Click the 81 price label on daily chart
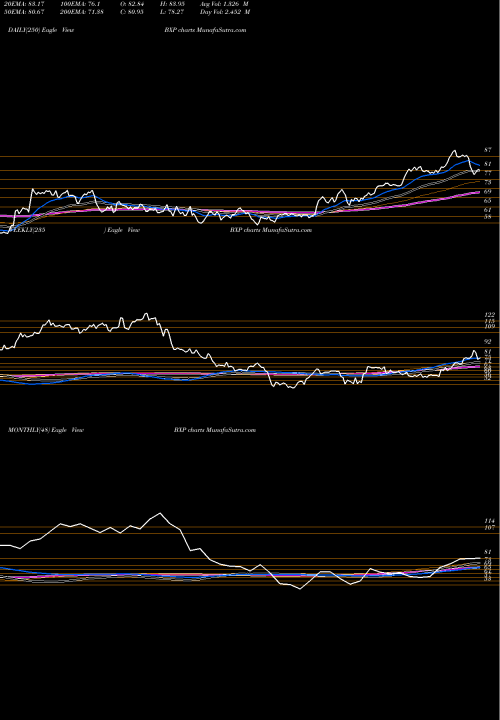This screenshot has height=720, width=500. tap(488, 164)
